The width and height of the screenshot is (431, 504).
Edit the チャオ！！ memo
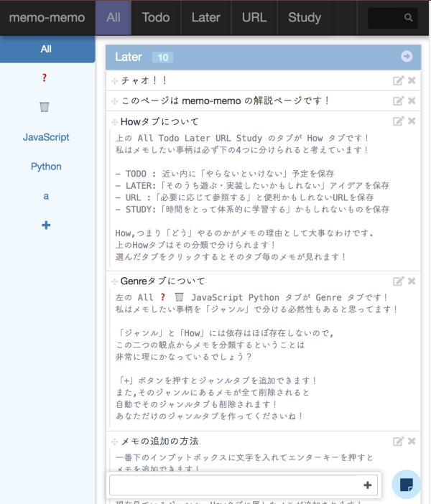click(398, 80)
